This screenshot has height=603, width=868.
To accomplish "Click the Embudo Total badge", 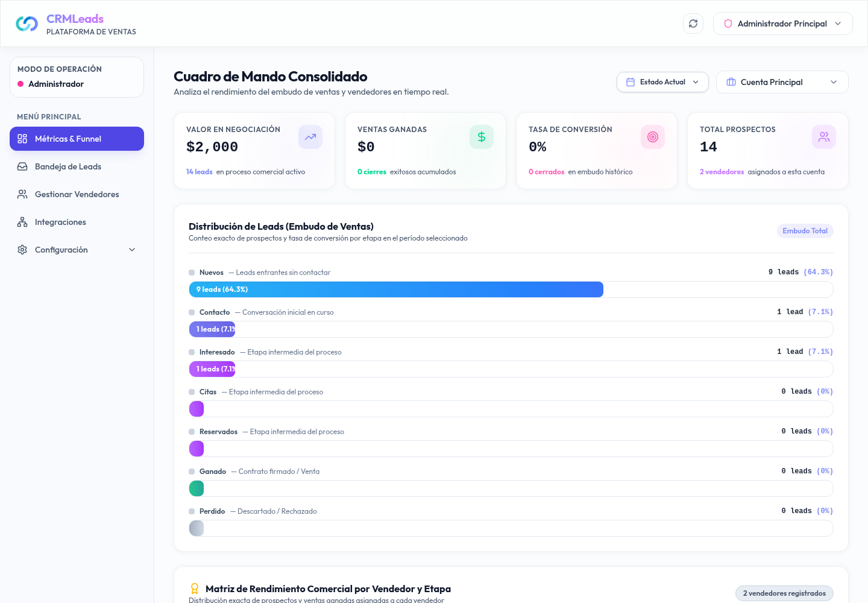I will pos(805,231).
